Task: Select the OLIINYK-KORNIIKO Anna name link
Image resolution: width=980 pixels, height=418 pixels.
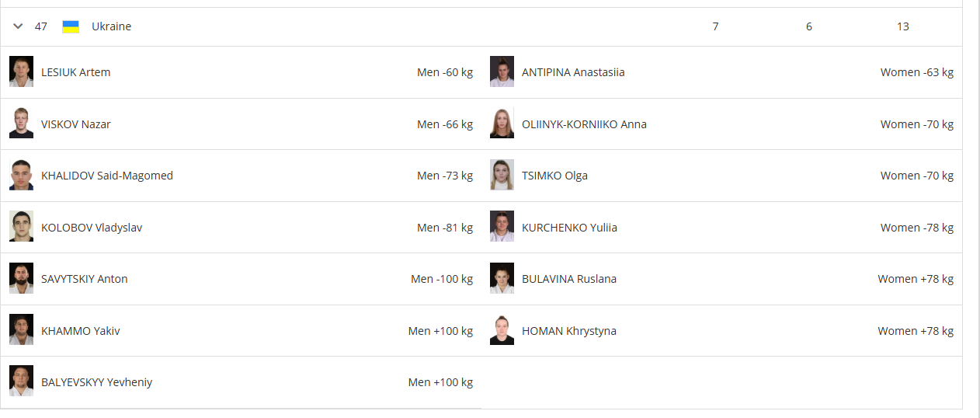Action: coord(584,124)
